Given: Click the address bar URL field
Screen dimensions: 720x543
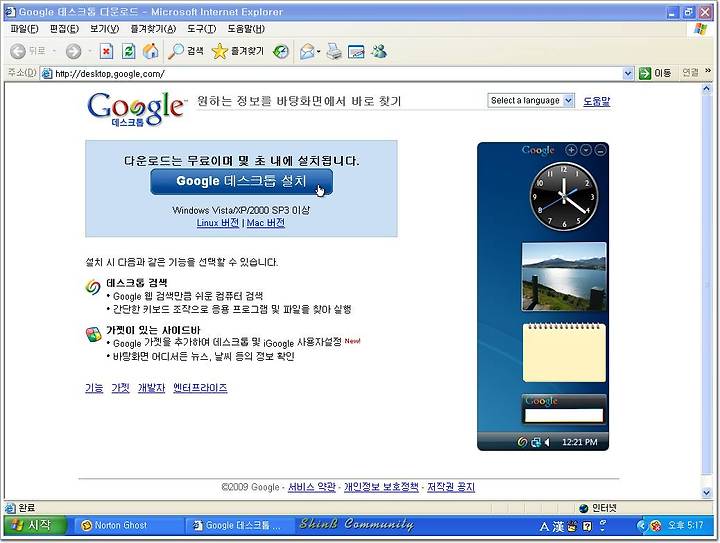Looking at the screenshot, I should pyautogui.click(x=338, y=73).
